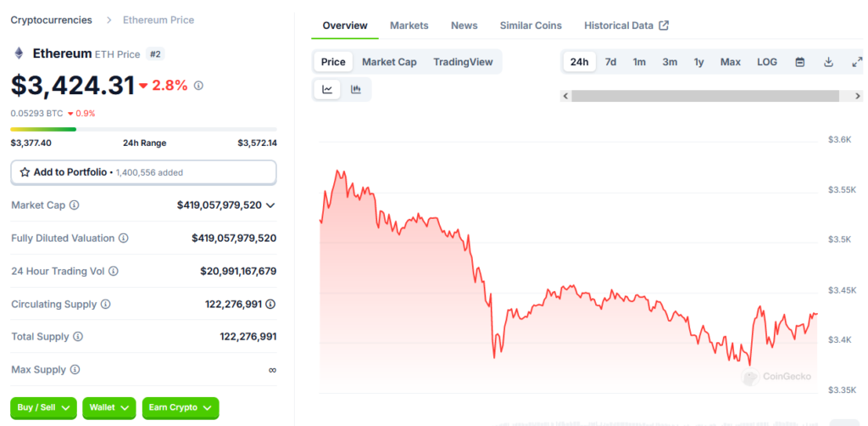The height and width of the screenshot is (426, 868).
Task: Select the 7d time range
Action: coord(610,62)
